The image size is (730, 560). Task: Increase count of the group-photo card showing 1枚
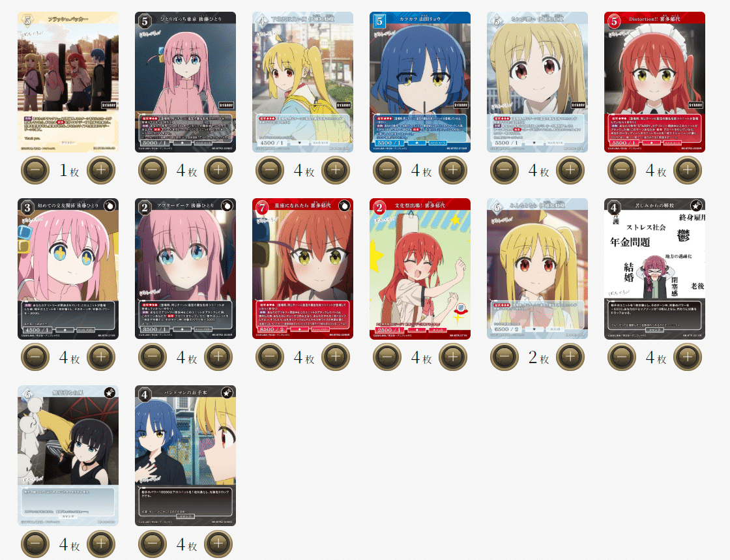click(x=101, y=170)
